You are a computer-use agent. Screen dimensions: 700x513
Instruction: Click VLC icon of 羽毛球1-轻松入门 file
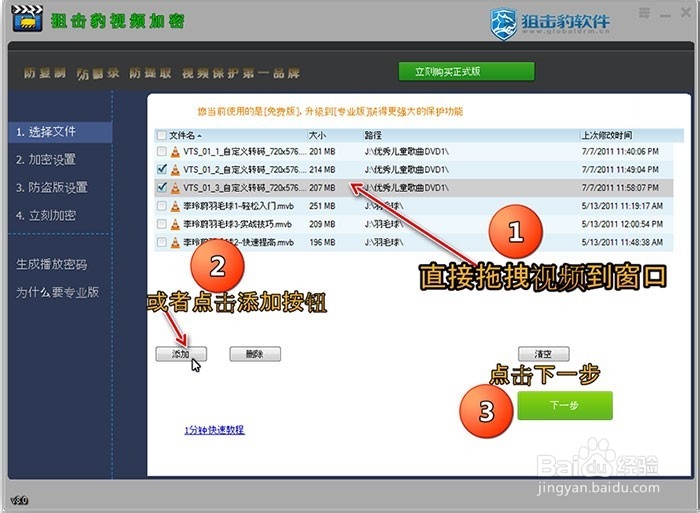point(175,206)
